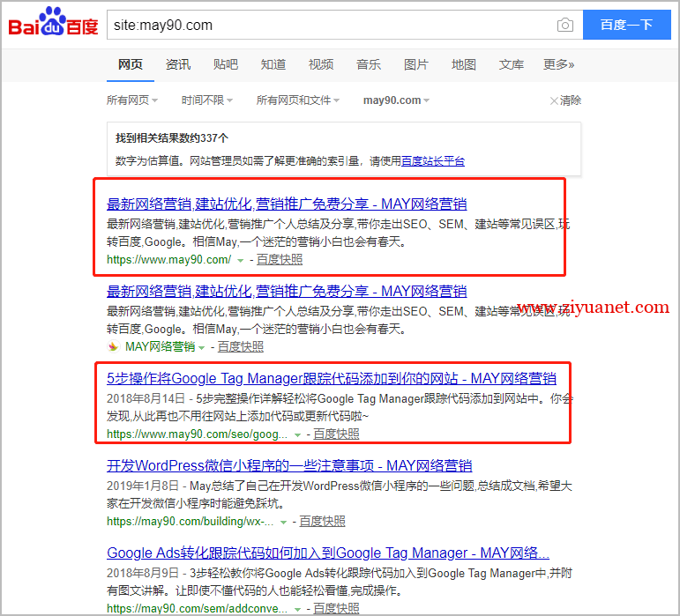680x616 pixels.
Task: Select the 网页 tab
Action: point(131,65)
